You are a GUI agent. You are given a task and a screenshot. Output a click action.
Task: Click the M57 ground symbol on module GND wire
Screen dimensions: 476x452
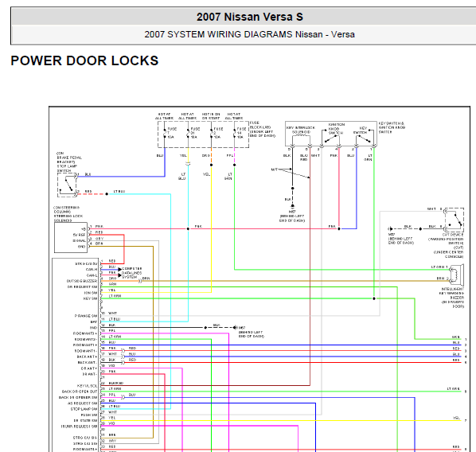point(235,328)
